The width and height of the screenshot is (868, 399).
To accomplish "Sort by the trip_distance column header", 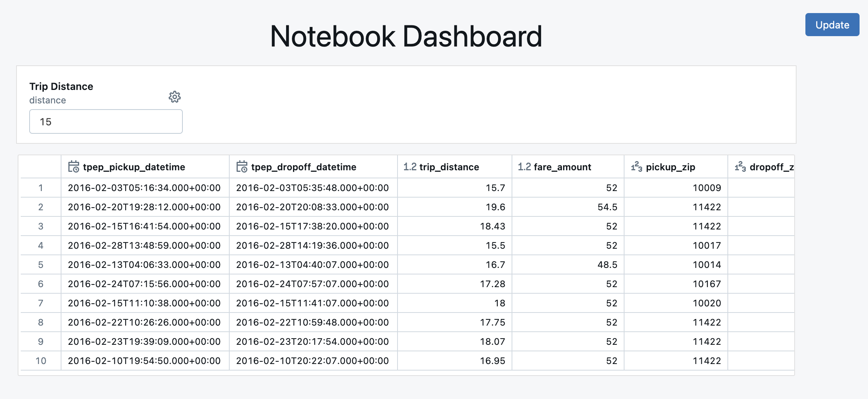I will (449, 166).
